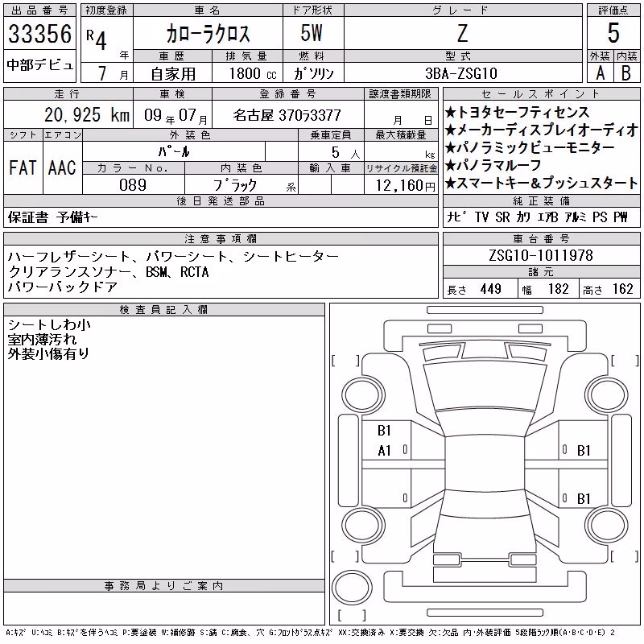Click the A1 damage mark on diagram

pos(385,451)
